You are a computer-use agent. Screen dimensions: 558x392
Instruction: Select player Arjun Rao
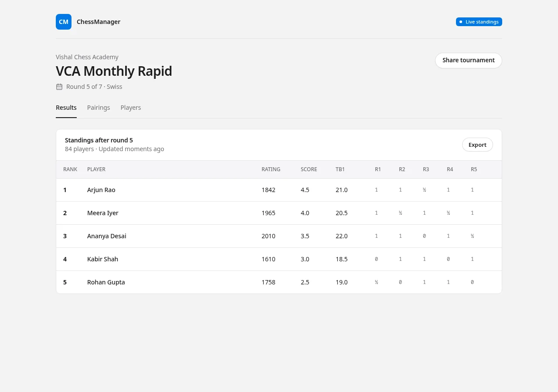click(101, 190)
